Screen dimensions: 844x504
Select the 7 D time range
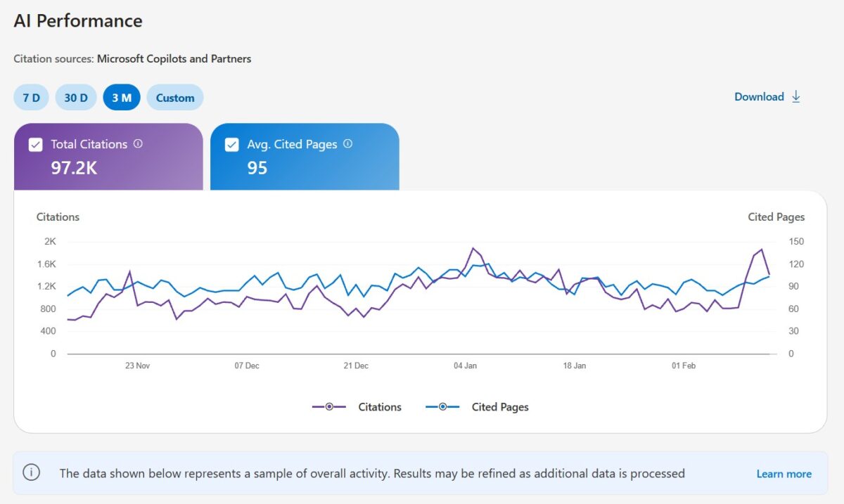[x=31, y=97]
